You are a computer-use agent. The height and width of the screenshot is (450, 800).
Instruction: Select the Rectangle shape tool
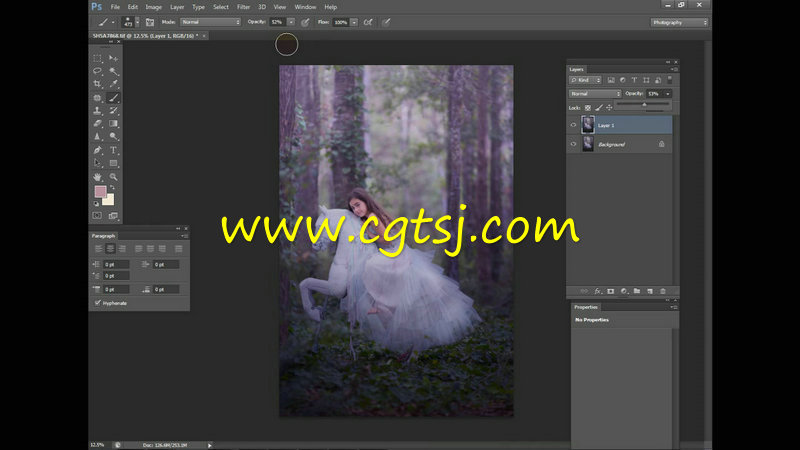[x=113, y=163]
